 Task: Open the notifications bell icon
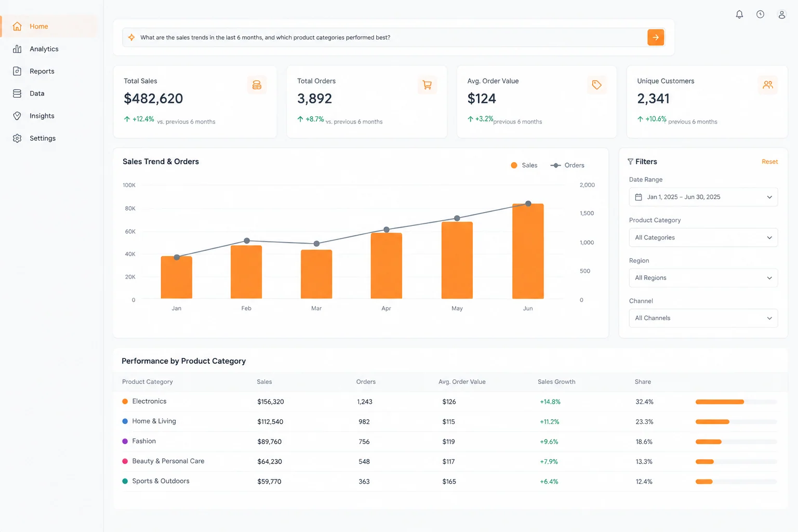click(739, 15)
